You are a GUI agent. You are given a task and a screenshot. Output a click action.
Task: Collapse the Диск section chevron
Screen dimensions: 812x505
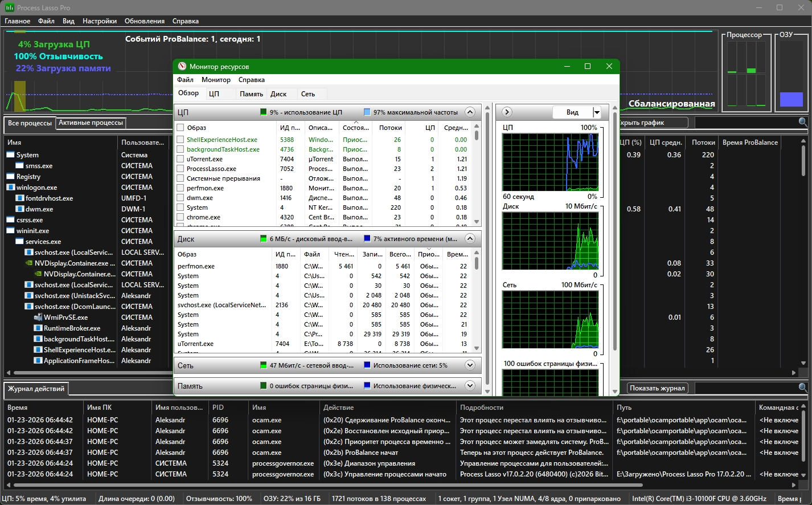pyautogui.click(x=470, y=239)
